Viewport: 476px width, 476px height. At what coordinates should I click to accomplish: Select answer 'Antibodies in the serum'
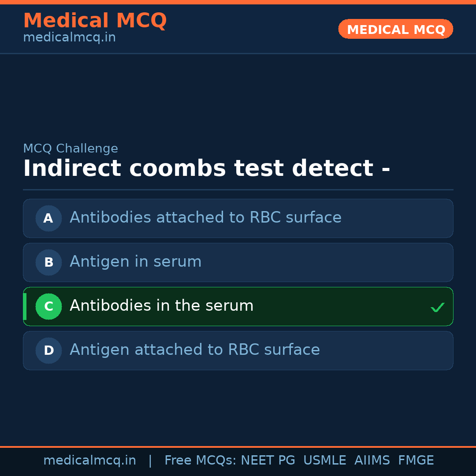pos(161,306)
